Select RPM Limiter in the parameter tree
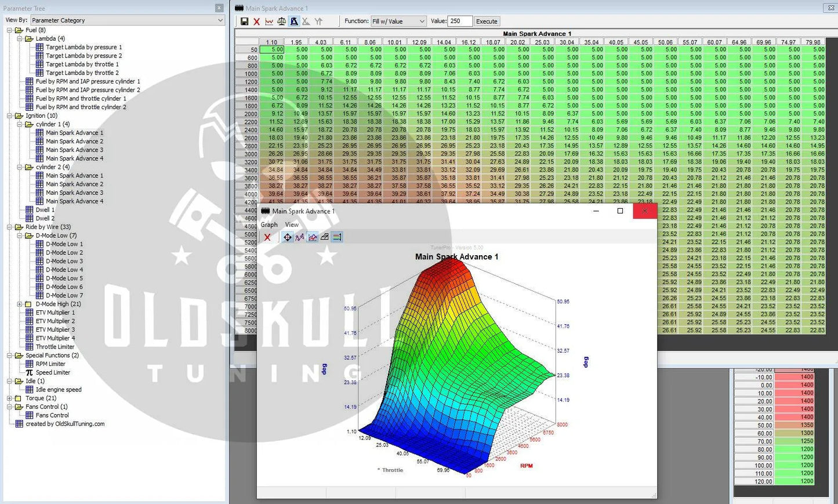The image size is (838, 504). click(x=50, y=364)
